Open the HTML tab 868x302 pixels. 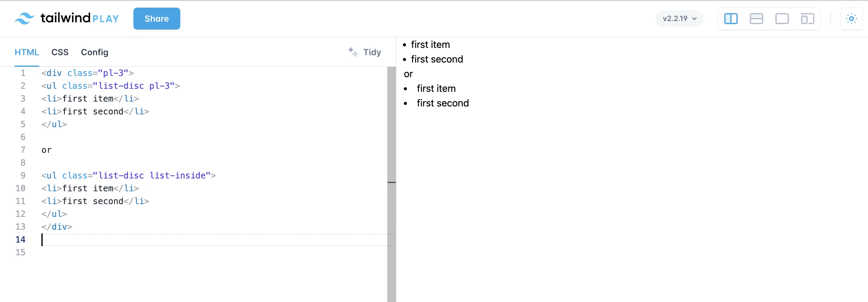pos(26,52)
